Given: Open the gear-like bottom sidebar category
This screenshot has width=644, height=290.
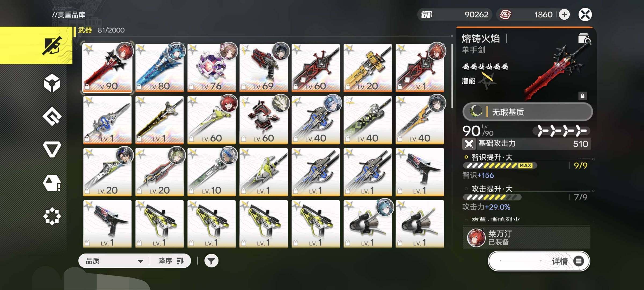Looking at the screenshot, I should tap(52, 216).
